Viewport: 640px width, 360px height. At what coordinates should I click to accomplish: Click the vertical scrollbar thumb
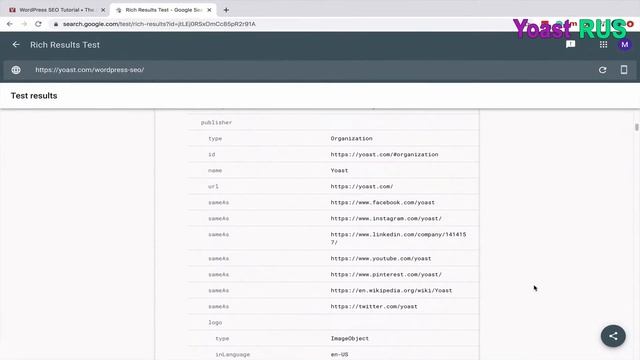pos(636,127)
